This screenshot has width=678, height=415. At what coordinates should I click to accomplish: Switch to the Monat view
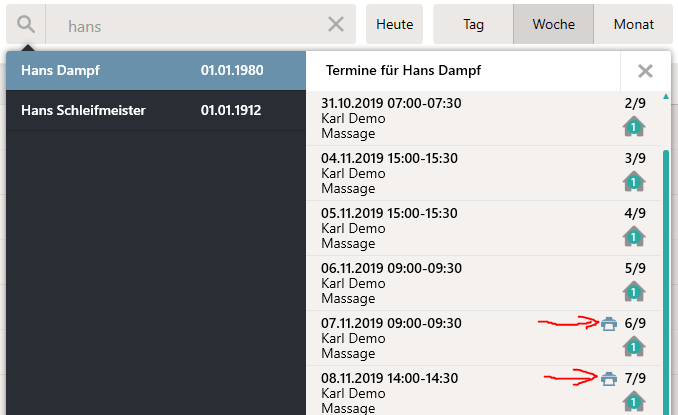[633, 24]
